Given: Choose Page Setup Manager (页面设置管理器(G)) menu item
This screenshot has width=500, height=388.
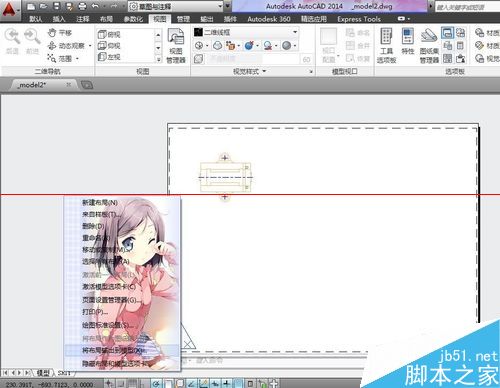Looking at the screenshot, I should (x=111, y=300).
